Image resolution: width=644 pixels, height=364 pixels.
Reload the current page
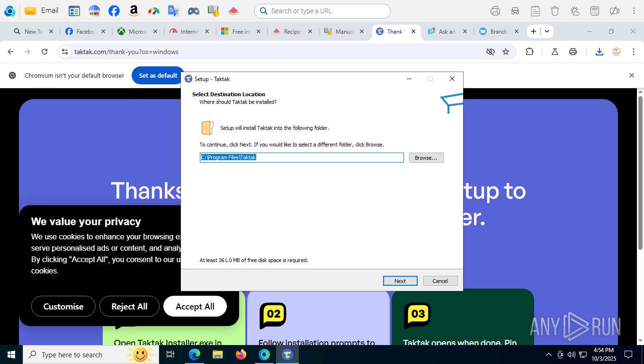(x=45, y=52)
